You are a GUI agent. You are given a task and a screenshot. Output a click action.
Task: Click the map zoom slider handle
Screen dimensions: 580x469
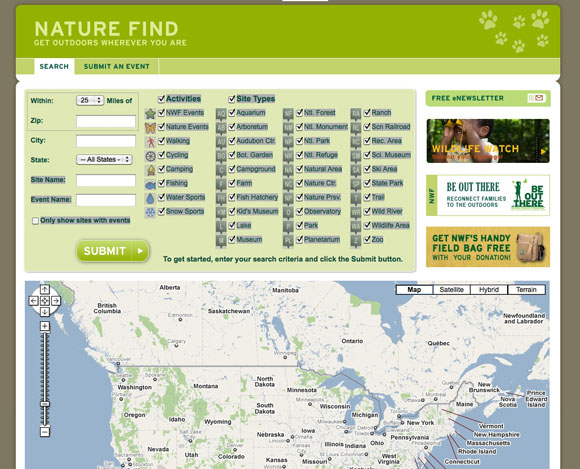pyautogui.click(x=45, y=404)
